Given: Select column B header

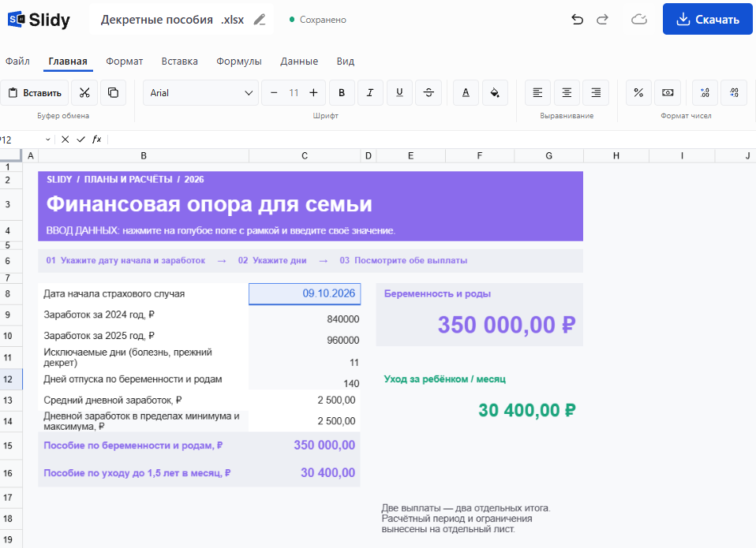Looking at the screenshot, I should pyautogui.click(x=144, y=155).
